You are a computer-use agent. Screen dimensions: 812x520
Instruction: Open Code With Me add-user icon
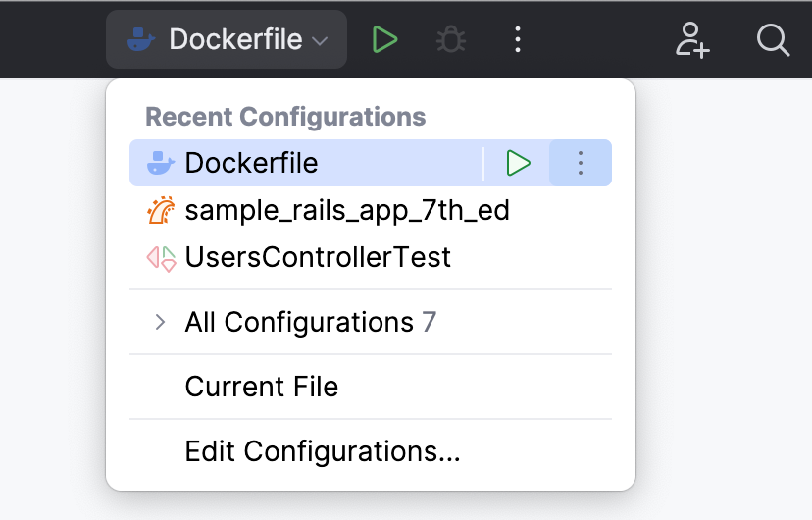tap(692, 40)
